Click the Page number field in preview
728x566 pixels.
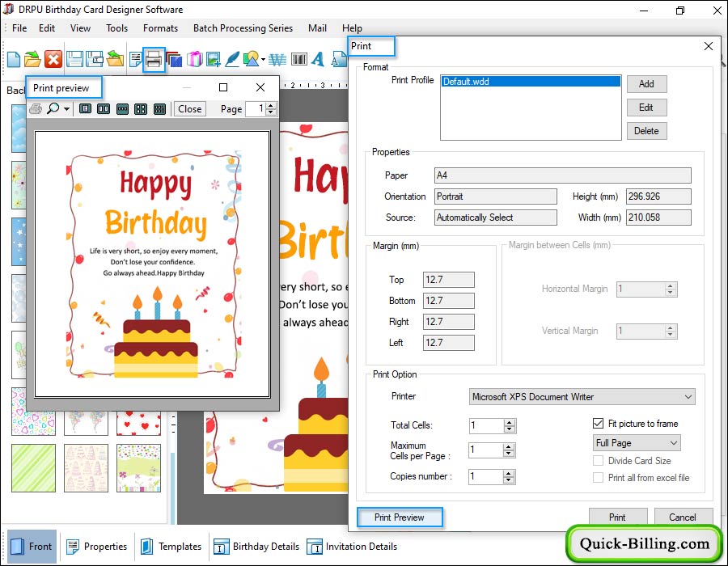point(256,109)
